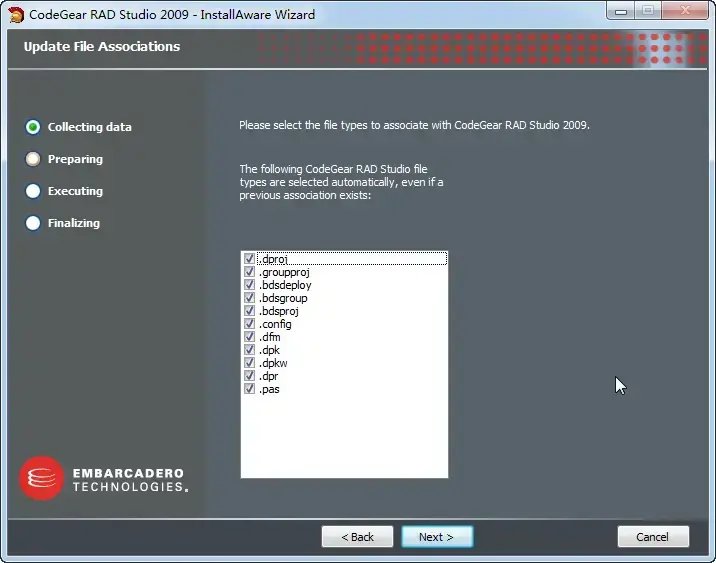Viewport: 716px width, 563px height.
Task: Click the CodeGear helmet icon in title bar
Action: point(16,15)
